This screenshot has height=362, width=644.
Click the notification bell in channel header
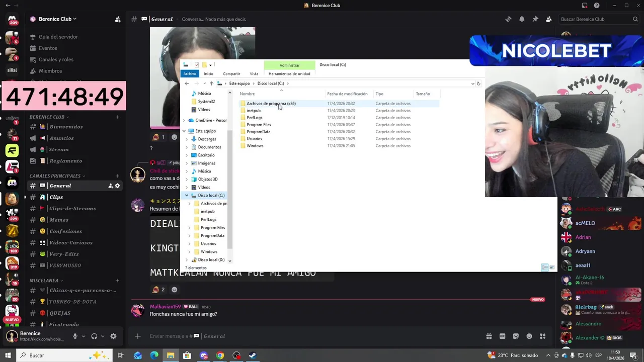click(x=522, y=19)
